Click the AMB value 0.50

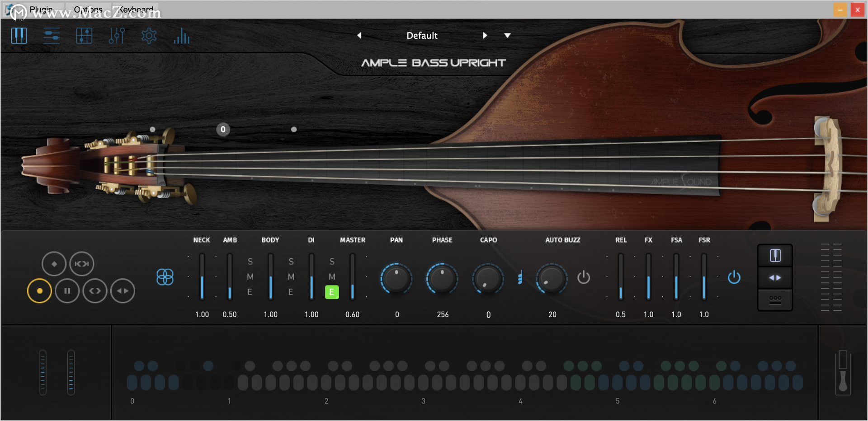(x=230, y=314)
